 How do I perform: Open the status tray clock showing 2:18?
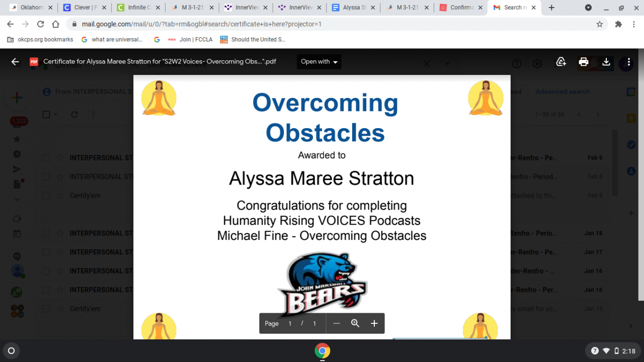pos(629,351)
